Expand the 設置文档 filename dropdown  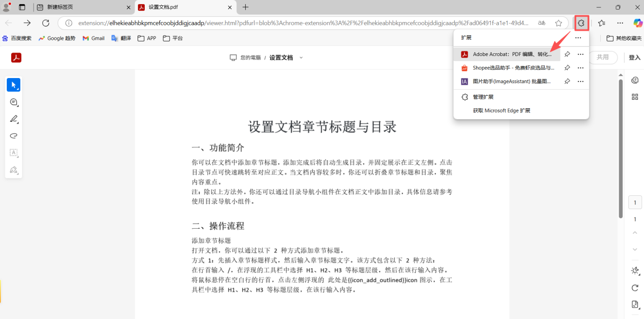301,57
